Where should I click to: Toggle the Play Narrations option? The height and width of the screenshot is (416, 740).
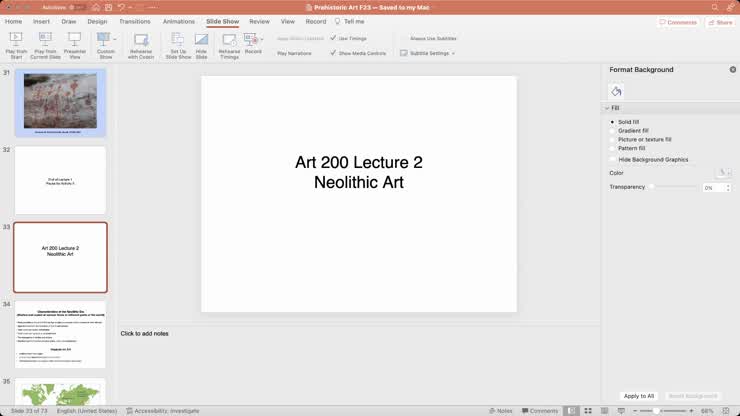[294, 53]
